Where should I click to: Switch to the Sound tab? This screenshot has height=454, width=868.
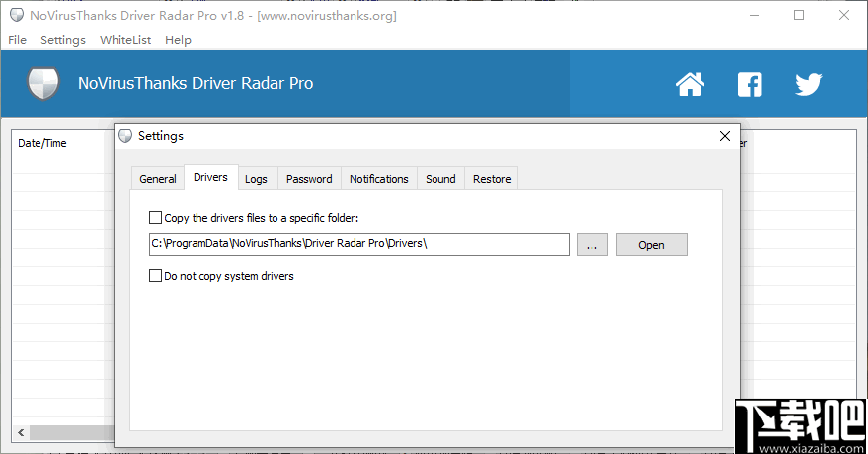(x=440, y=179)
